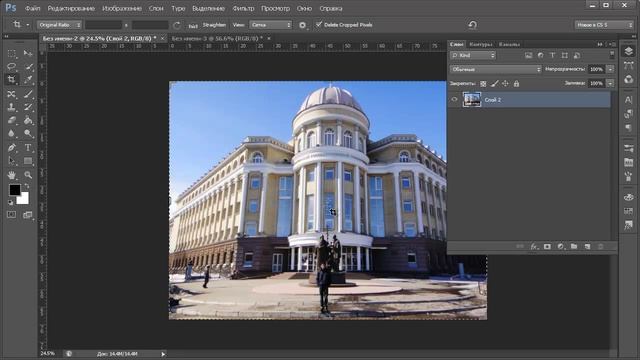Click the layers icon in the right dock
The width and height of the screenshot is (640, 360).
629,51
